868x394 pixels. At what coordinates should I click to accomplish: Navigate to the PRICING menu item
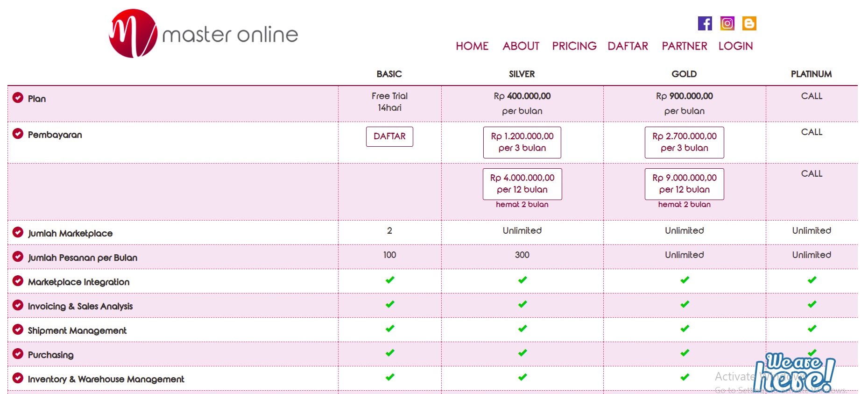pyautogui.click(x=574, y=46)
